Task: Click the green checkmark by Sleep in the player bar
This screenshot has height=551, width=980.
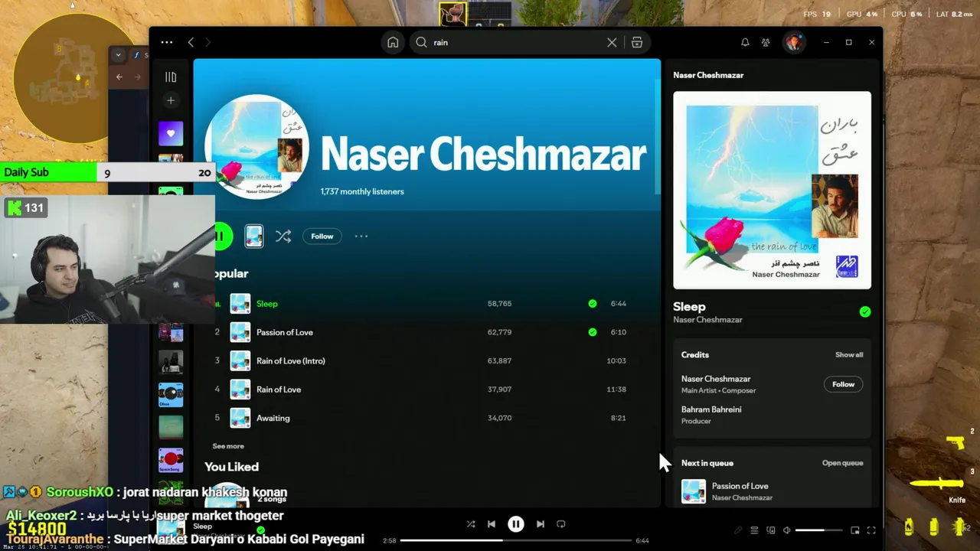Action: (260, 530)
